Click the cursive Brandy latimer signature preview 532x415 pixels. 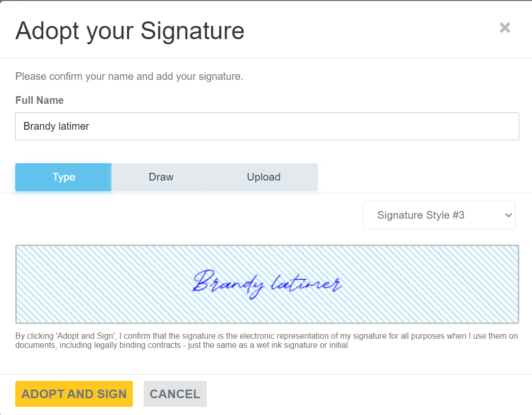coord(267,284)
